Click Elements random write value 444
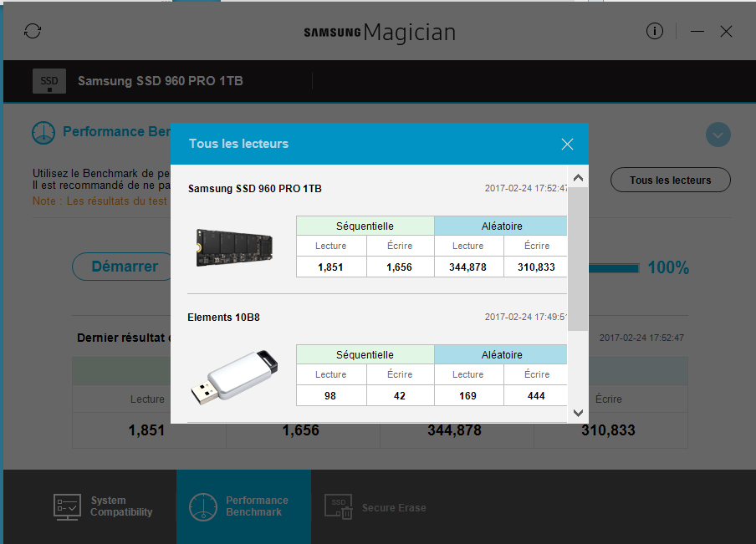Viewport: 756px width, 544px height. [536, 396]
